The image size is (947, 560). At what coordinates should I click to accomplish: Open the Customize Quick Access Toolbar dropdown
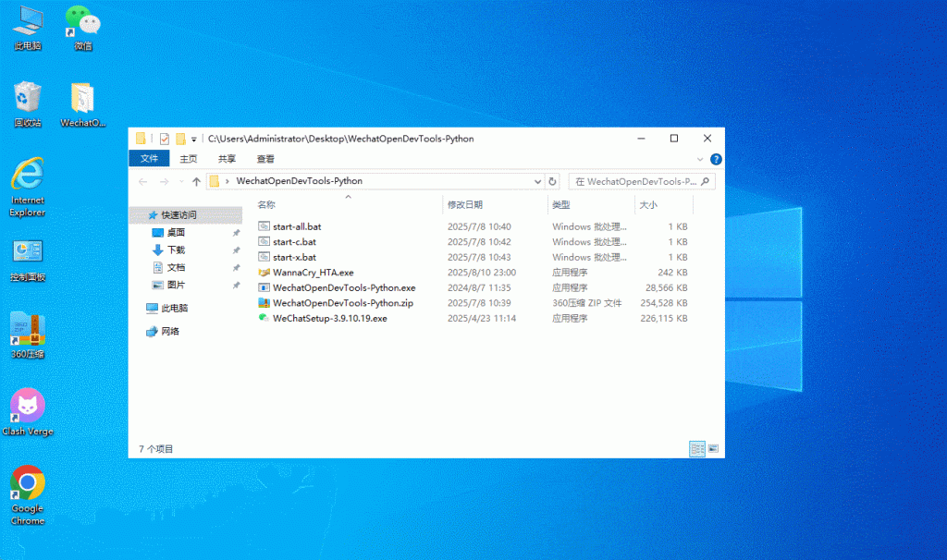point(195,140)
